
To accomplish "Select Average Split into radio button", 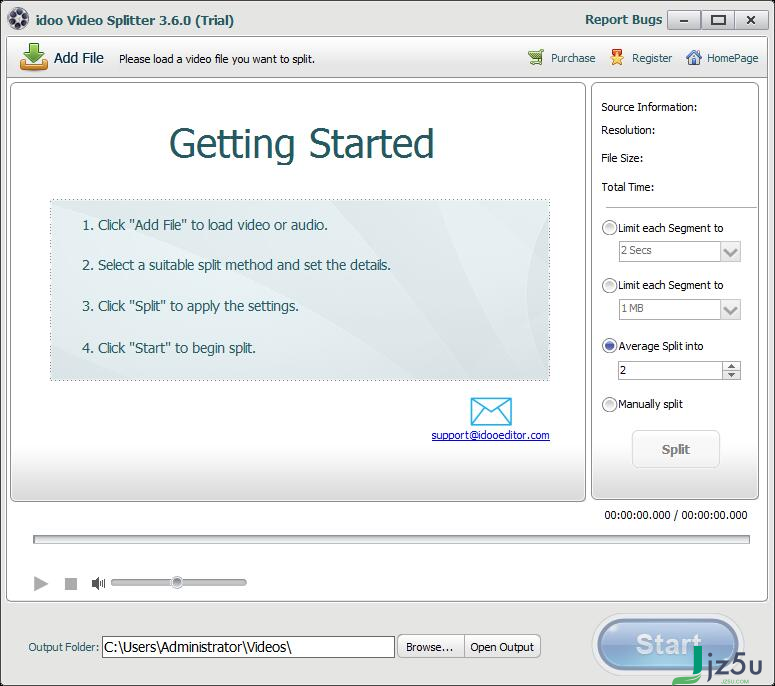I will coord(609,346).
